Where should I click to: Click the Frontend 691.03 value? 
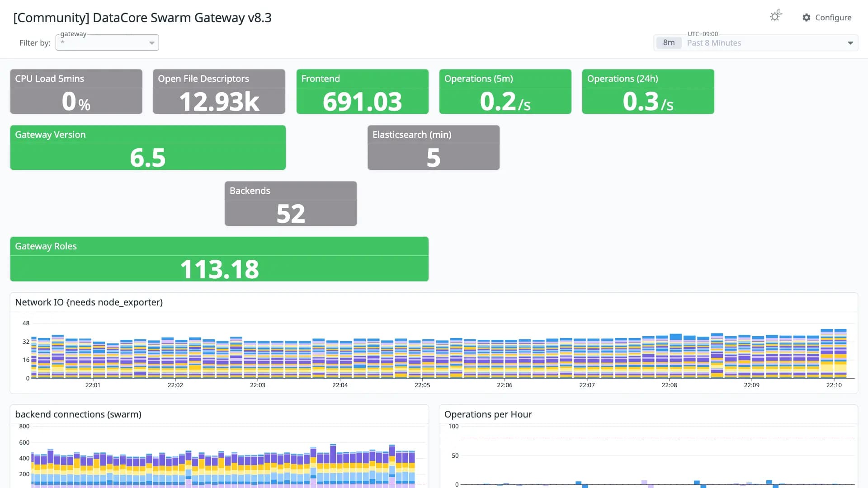pos(362,101)
